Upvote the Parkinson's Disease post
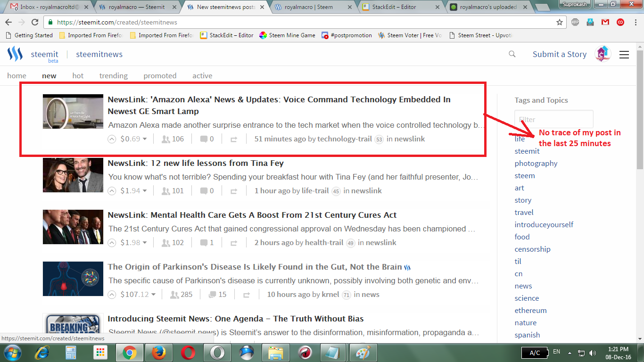Viewport: 644px width, 362px height. pyautogui.click(x=112, y=295)
